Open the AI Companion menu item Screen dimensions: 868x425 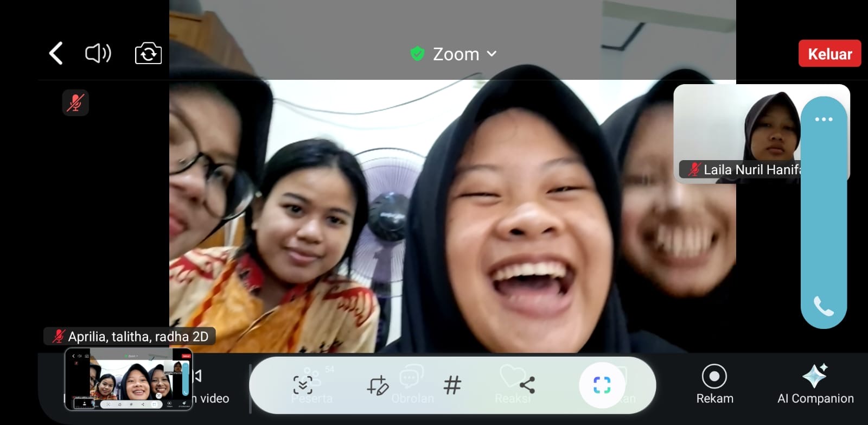[815, 385]
